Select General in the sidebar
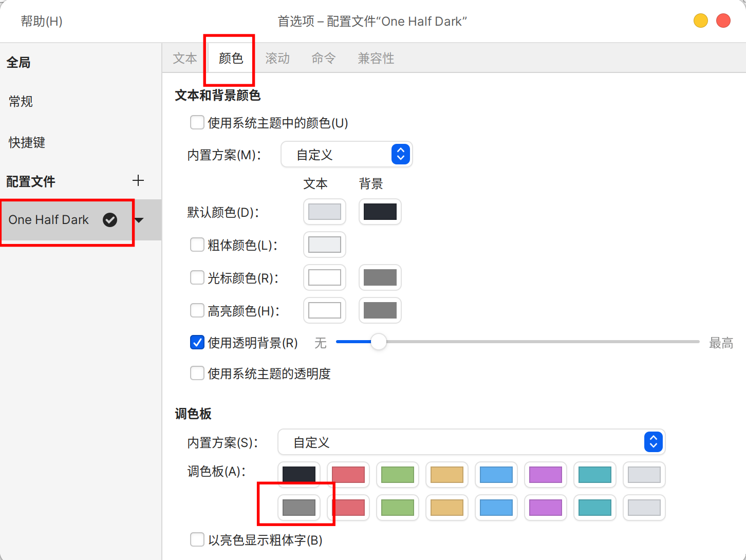This screenshot has width=746, height=560. [x=21, y=102]
